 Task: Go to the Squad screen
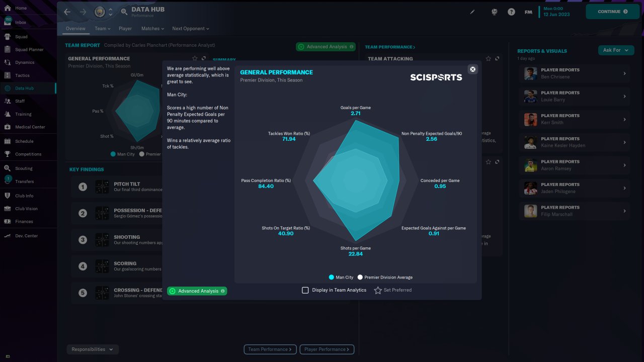point(28,37)
